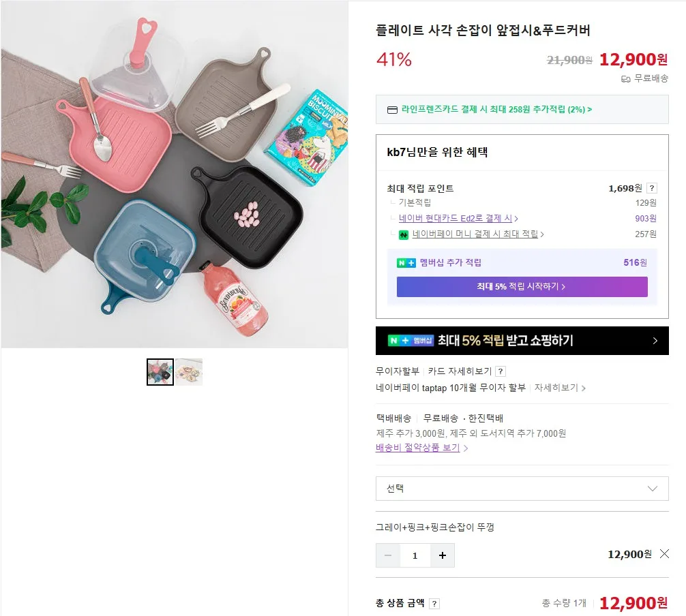Click the question mark next to 최대 적립 포인트
The width and height of the screenshot is (686, 616).
pos(651,188)
